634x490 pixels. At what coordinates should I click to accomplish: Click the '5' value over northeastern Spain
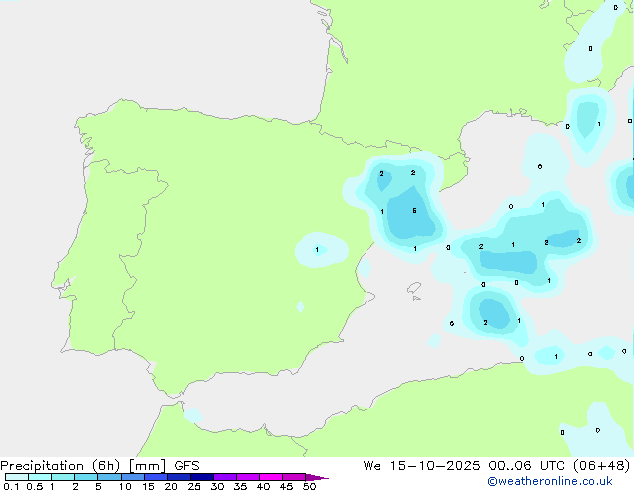coord(414,211)
